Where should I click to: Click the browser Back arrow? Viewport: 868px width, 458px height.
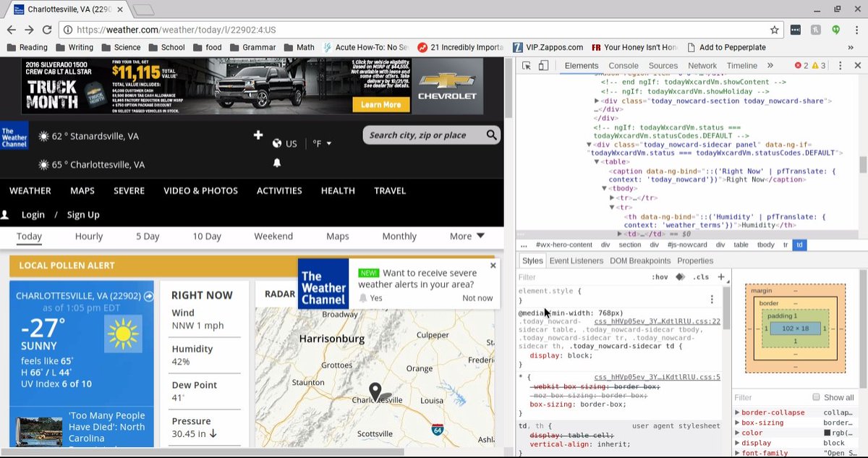coord(11,30)
